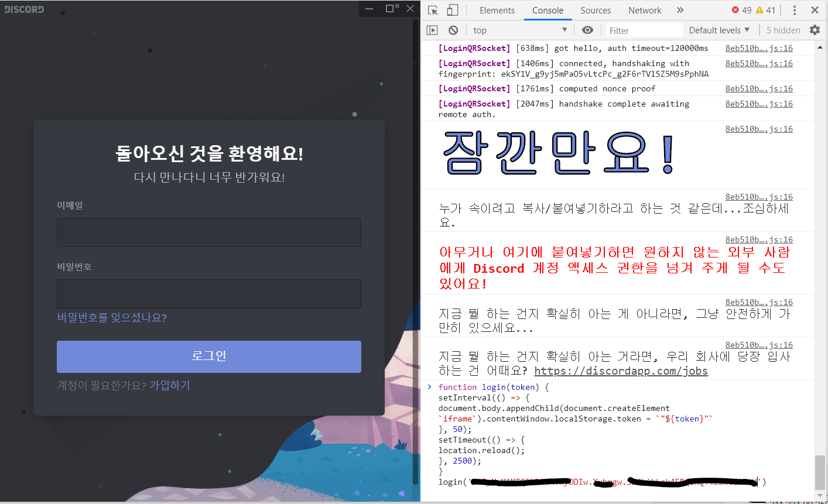Open source link above the 잠깐만요! banner
Screen dimensions: 828x504
759,129
